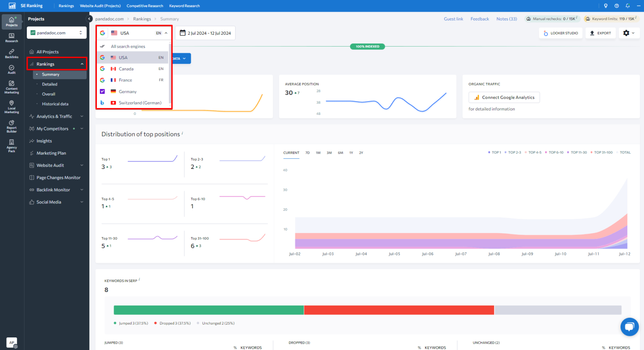
Task: Click the Connect Google Analytics button
Action: 504,97
